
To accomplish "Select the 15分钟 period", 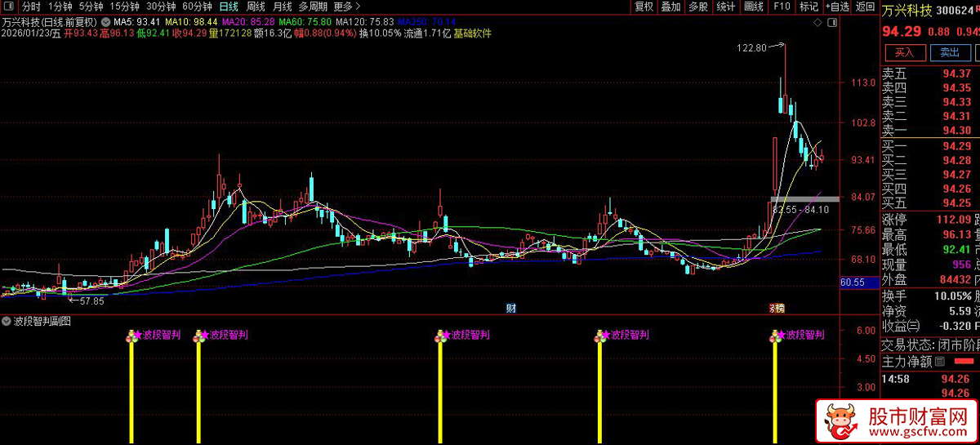I will 125,7.
